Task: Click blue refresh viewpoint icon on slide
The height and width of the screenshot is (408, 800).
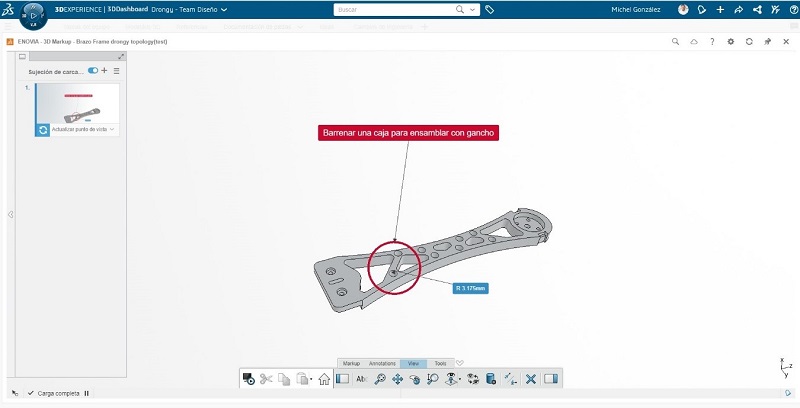Action: (43, 130)
